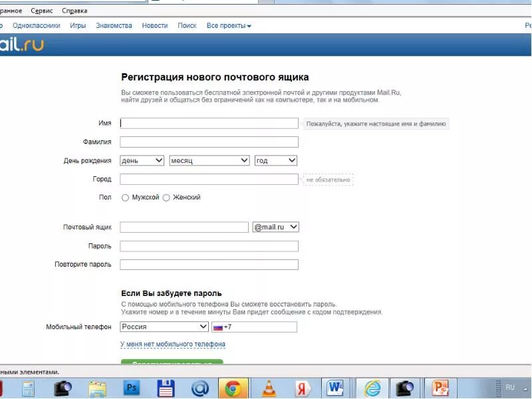The height and width of the screenshot is (399, 532).
Task: Switch to Internet Explorer in taskbar
Action: pos(372,388)
